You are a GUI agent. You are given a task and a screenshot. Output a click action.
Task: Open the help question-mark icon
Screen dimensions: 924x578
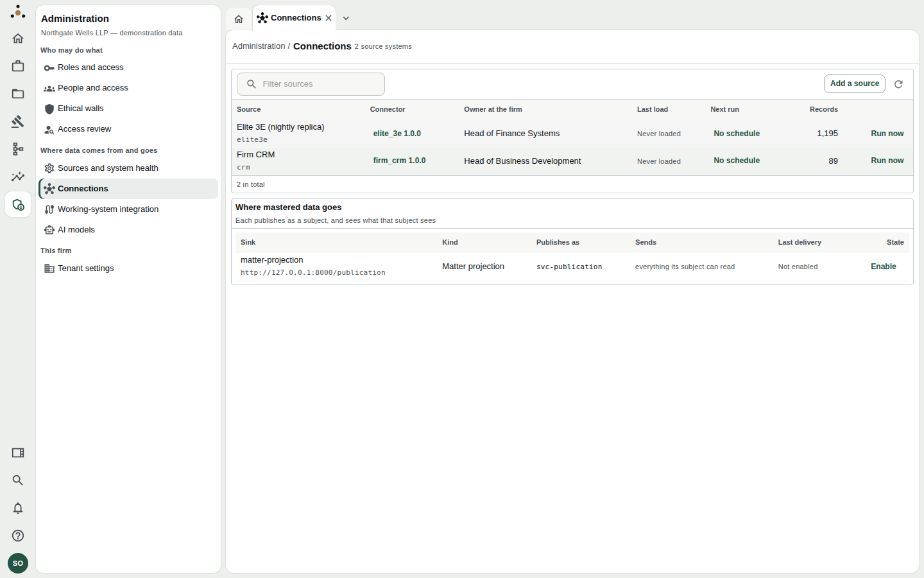click(18, 536)
